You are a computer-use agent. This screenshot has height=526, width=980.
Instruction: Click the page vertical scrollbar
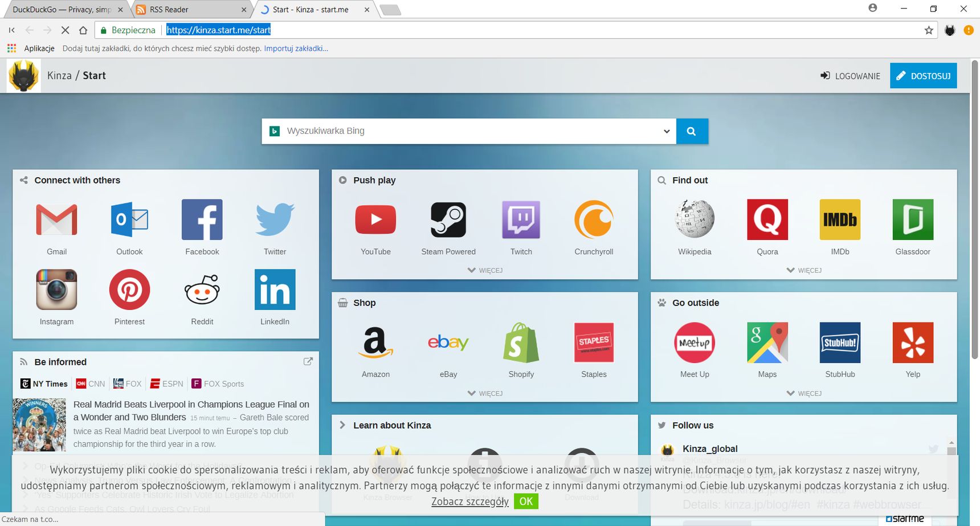click(975, 209)
